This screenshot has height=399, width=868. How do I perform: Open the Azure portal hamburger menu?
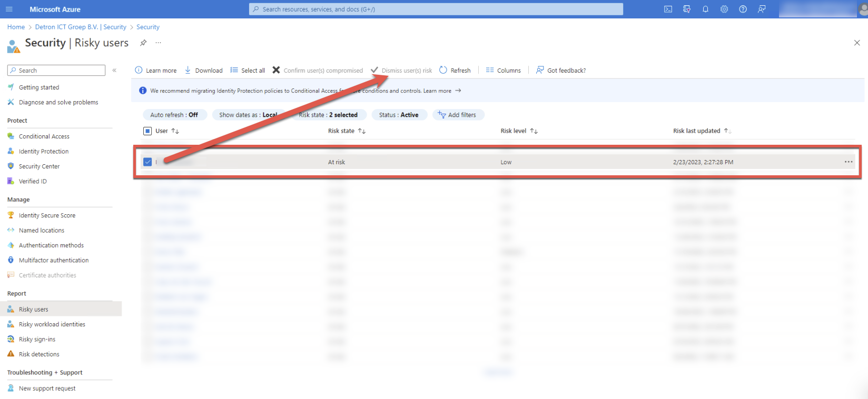pos(9,9)
